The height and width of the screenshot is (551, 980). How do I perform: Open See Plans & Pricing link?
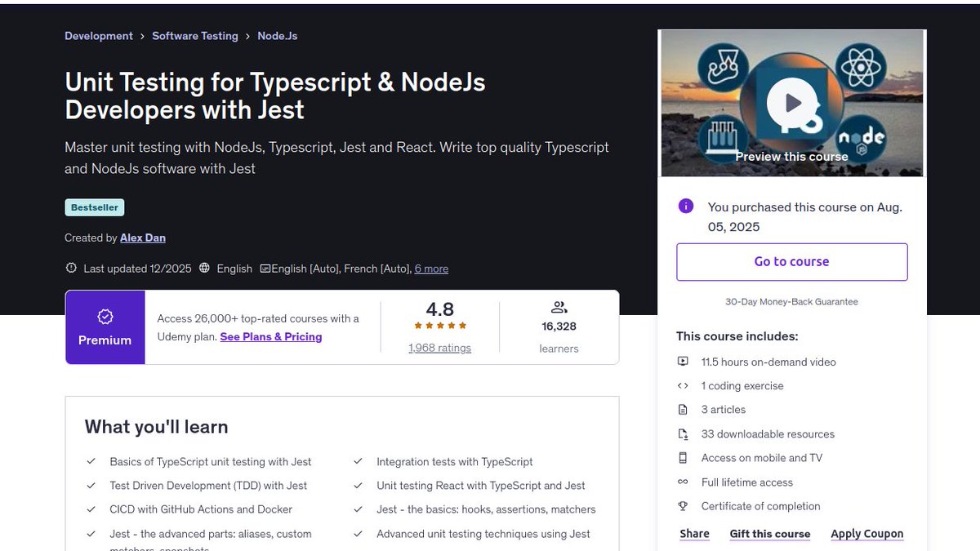point(271,336)
